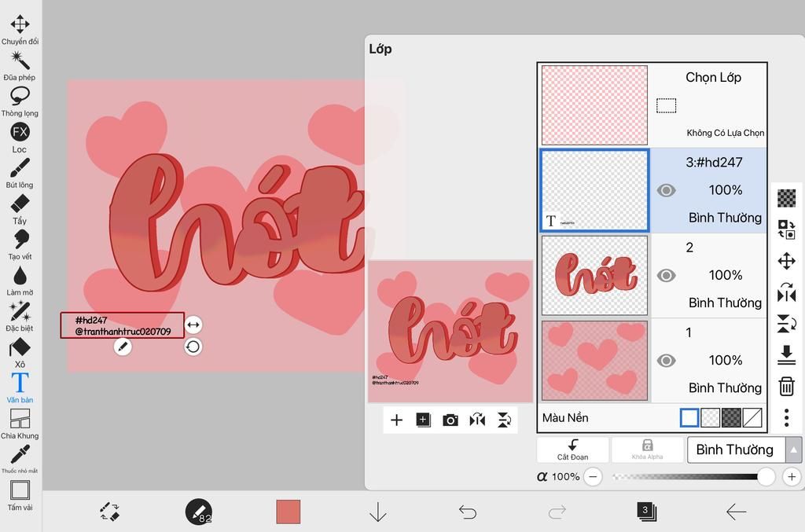Choose diagonal split Màu Nền background option
The width and height of the screenshot is (805, 532).
point(752,417)
